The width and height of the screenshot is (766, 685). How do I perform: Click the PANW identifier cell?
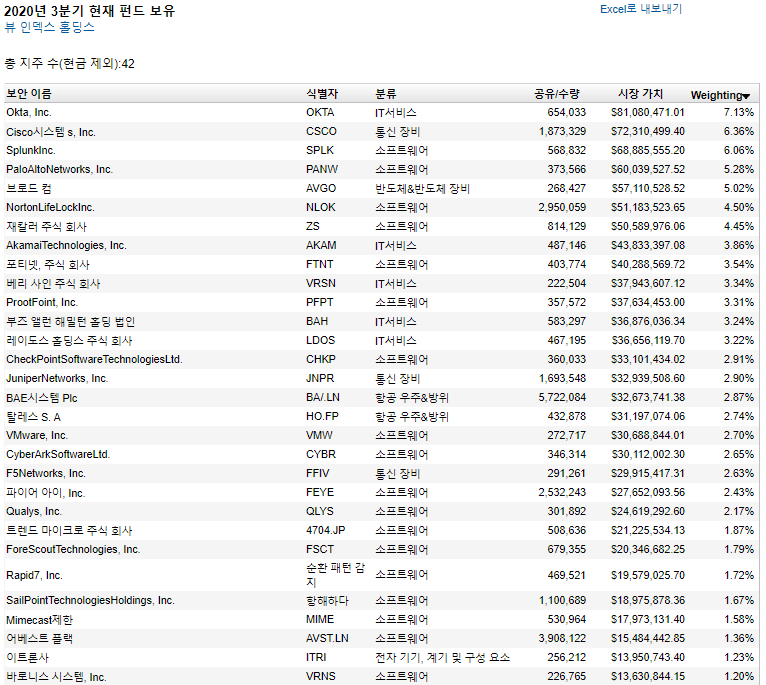pos(321,170)
